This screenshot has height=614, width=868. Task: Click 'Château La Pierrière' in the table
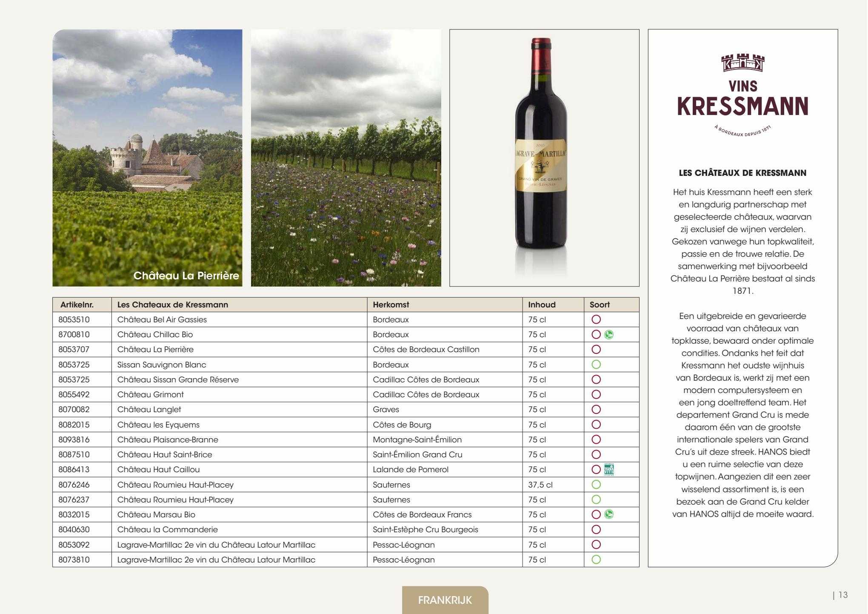(155, 350)
